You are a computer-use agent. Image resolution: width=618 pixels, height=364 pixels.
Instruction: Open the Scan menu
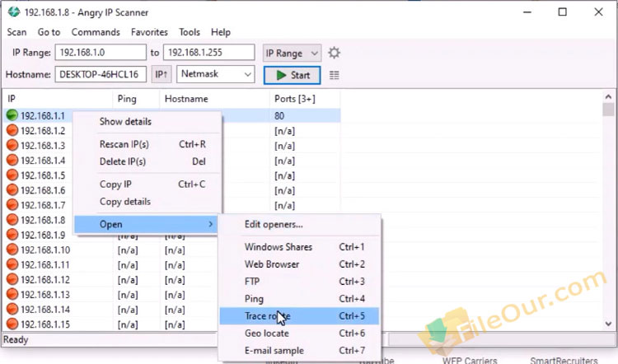pyautogui.click(x=16, y=32)
